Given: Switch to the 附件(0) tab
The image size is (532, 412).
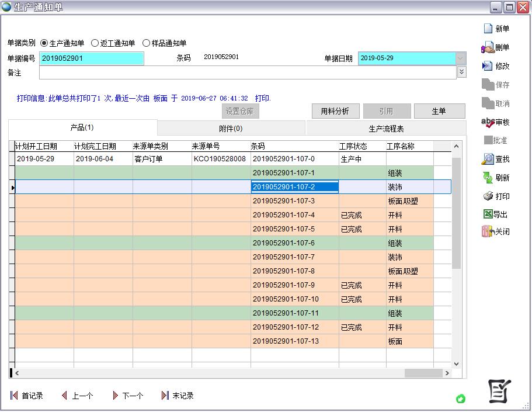Looking at the screenshot, I should (231, 128).
